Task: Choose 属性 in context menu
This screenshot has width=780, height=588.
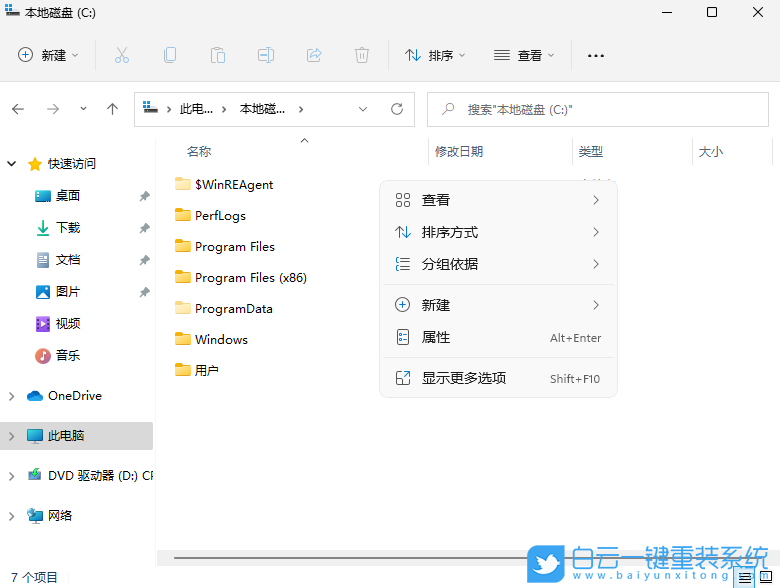Action: pyautogui.click(x=498, y=338)
